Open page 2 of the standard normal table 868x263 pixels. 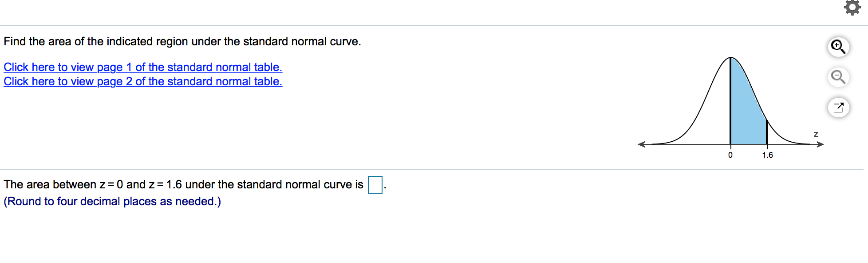143,81
